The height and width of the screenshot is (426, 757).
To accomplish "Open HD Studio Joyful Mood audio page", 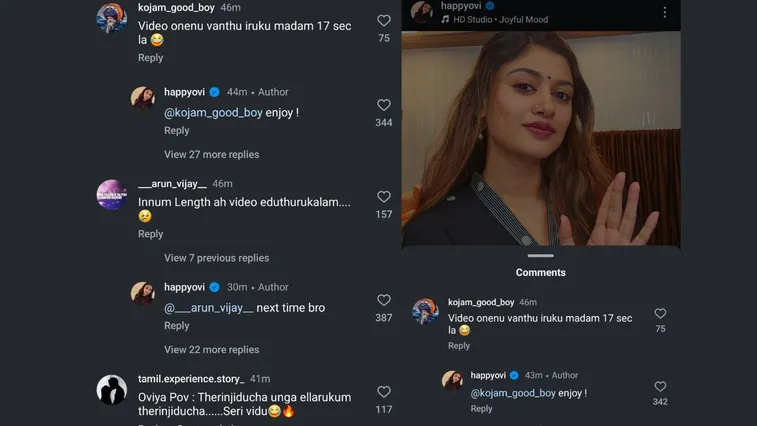I will pyautogui.click(x=500, y=20).
